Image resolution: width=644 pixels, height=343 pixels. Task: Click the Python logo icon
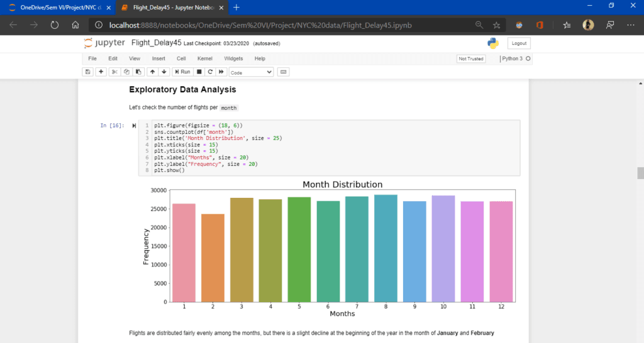(493, 43)
